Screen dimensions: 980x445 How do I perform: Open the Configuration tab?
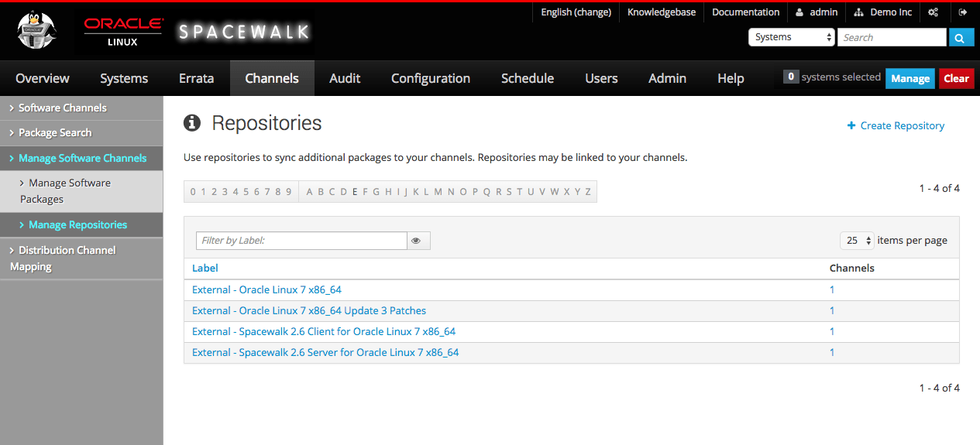coord(431,78)
